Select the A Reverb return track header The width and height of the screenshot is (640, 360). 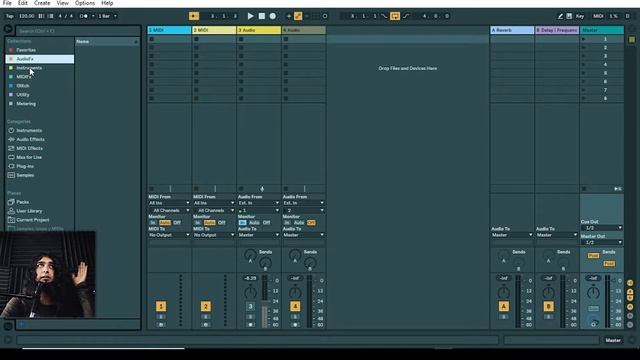(x=512, y=30)
